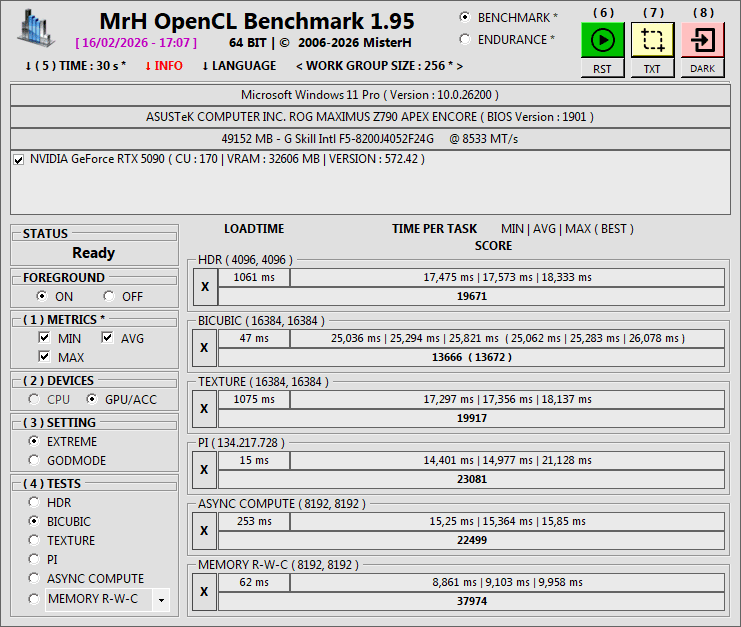Click HDR loadtime 1061 ms
This screenshot has width=741, height=627.
pyautogui.click(x=254, y=277)
